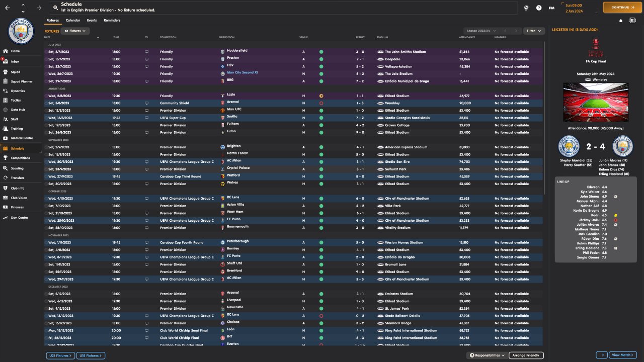Screen dimensions: 644x362
Task: Open Data Hub from the sidebar
Action: point(21,110)
